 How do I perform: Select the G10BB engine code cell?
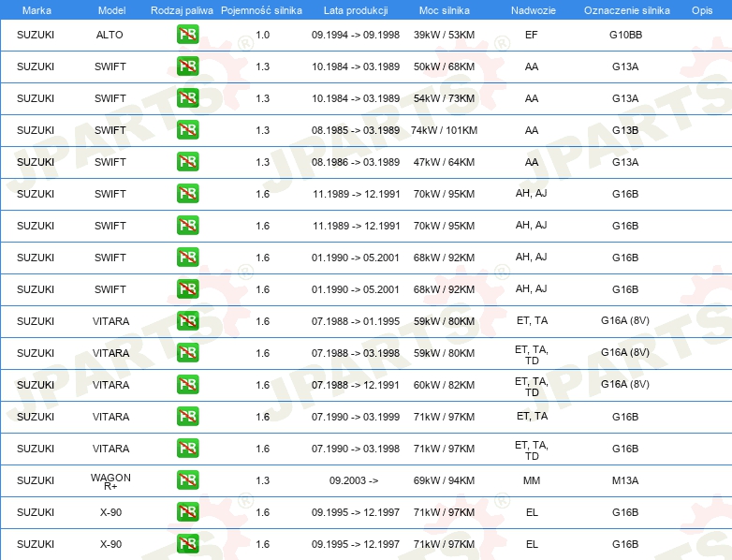coord(625,35)
